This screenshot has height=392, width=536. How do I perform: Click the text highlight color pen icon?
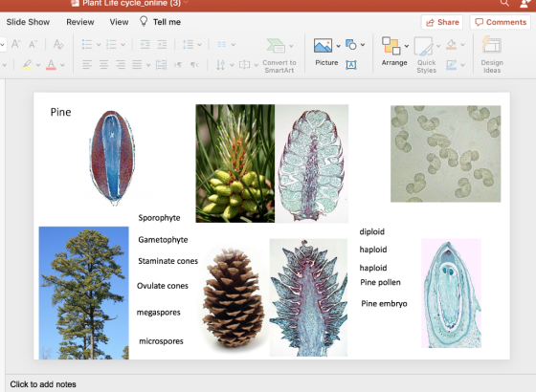(27, 65)
